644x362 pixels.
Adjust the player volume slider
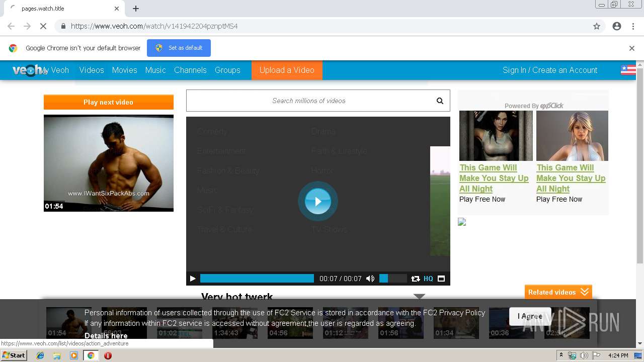[392, 279]
